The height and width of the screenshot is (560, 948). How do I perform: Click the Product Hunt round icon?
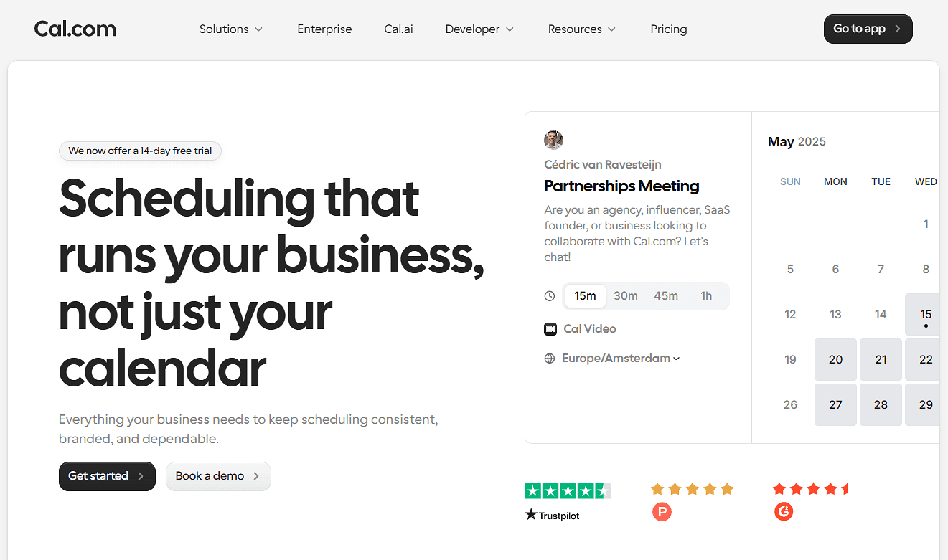662,512
